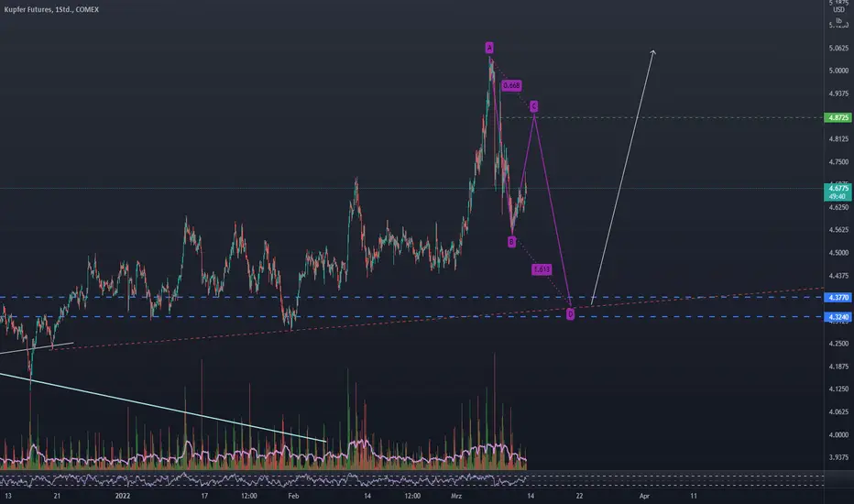Click the Feb date on time axis
The height and width of the screenshot is (504, 854).
(293, 496)
